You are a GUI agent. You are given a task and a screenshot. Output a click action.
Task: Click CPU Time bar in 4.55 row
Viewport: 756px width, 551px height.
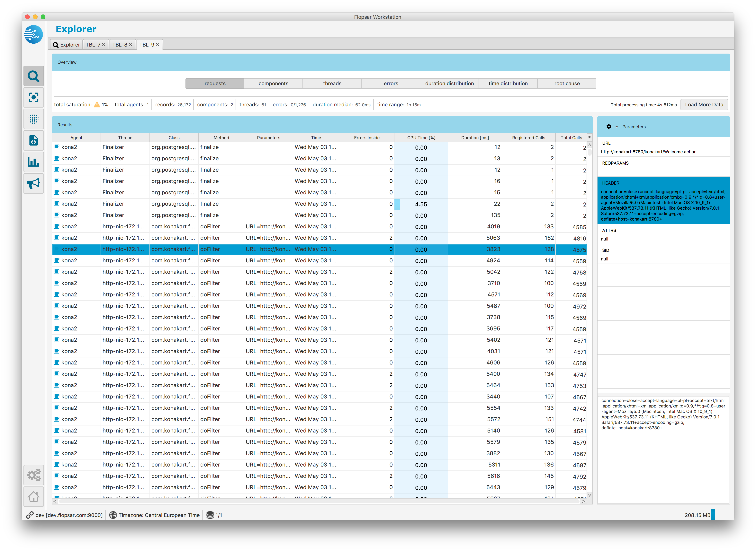(398, 204)
